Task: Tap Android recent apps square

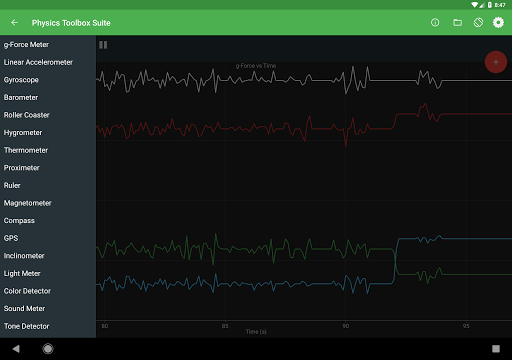Action: (x=496, y=349)
